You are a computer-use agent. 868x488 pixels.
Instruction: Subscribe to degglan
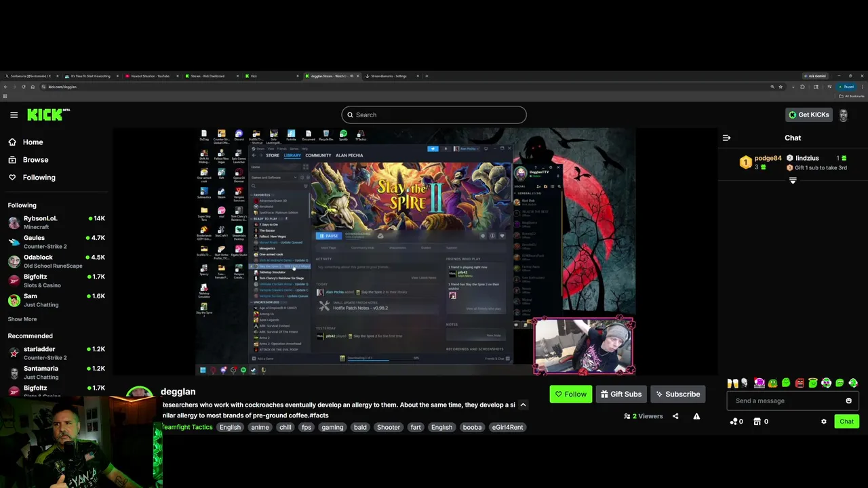click(x=677, y=394)
